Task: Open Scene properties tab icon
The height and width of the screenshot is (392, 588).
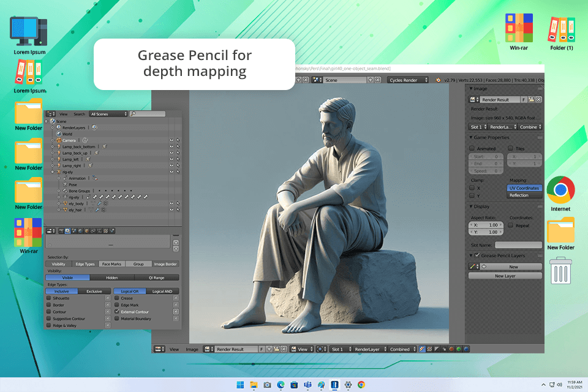Action: [x=74, y=231]
